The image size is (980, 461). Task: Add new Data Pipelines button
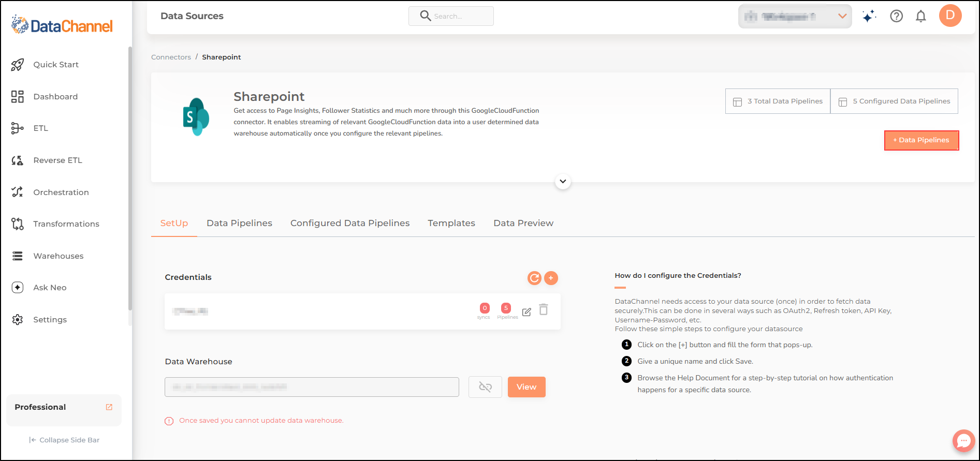point(922,140)
